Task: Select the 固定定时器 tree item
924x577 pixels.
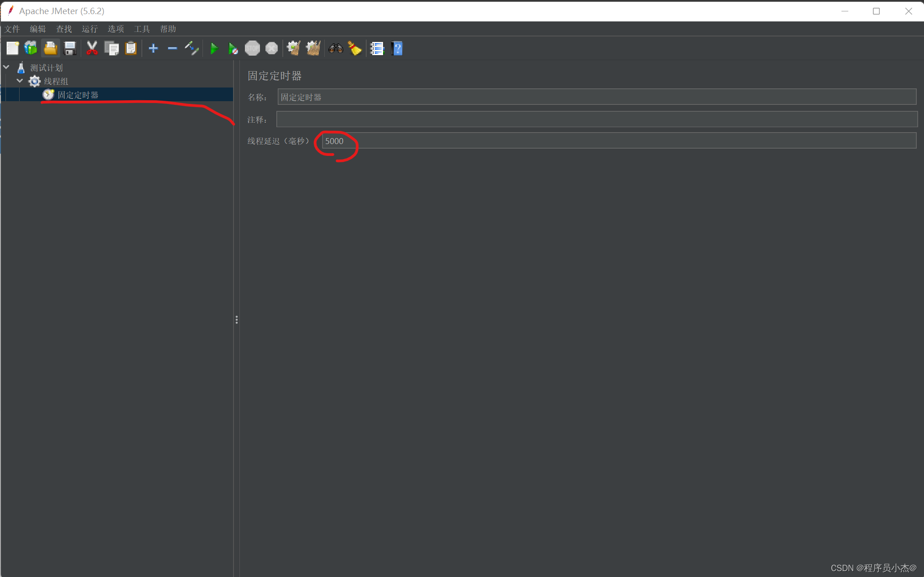Action: tap(78, 95)
